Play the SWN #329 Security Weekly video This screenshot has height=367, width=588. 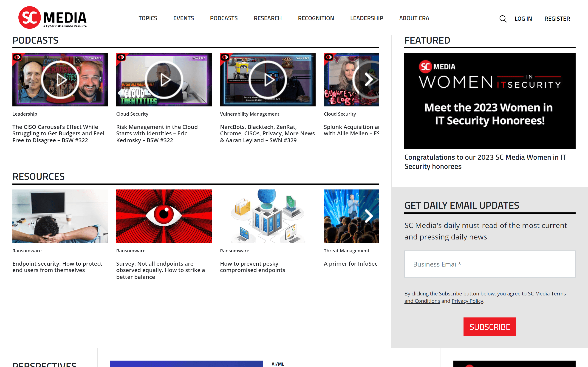click(268, 80)
